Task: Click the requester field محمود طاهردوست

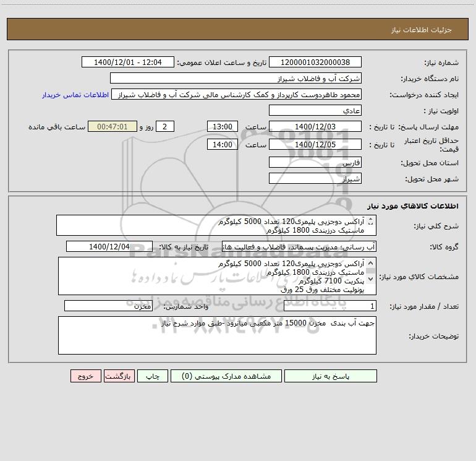Action: 237,95
